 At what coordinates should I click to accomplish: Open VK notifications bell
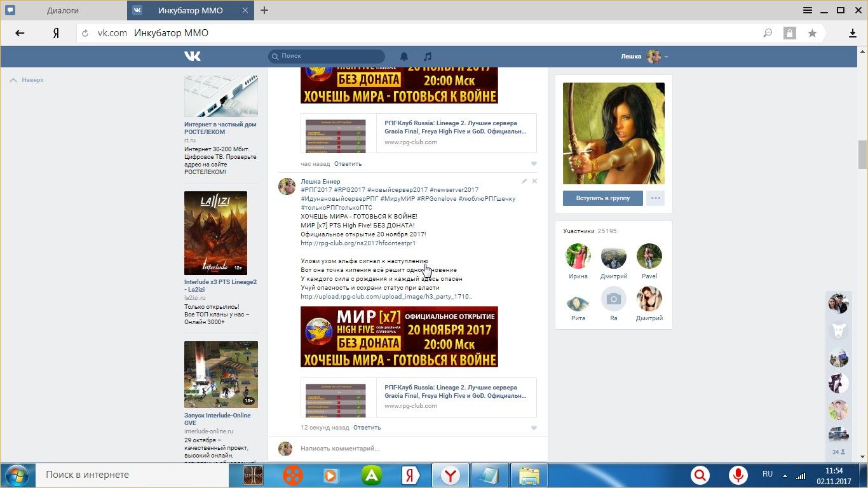click(x=404, y=56)
